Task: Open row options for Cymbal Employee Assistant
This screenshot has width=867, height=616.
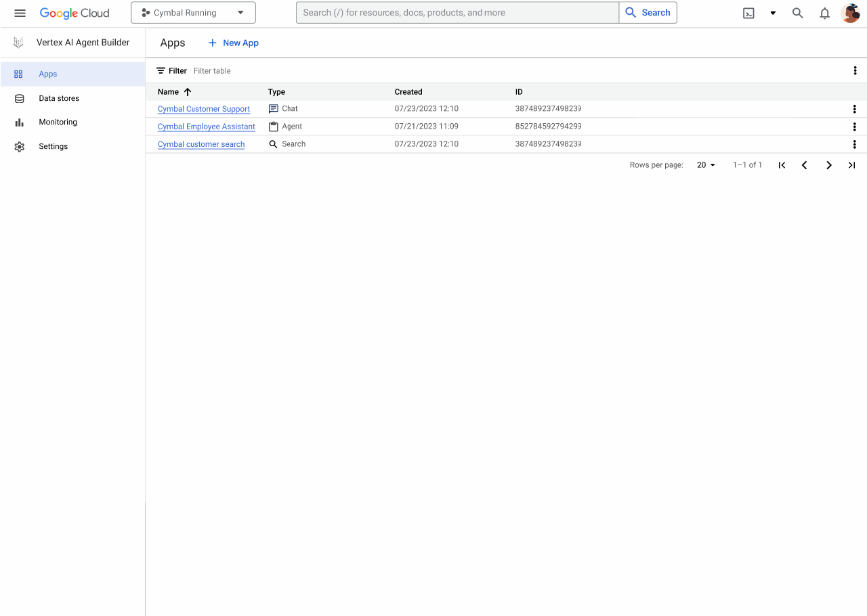Action: point(855,127)
